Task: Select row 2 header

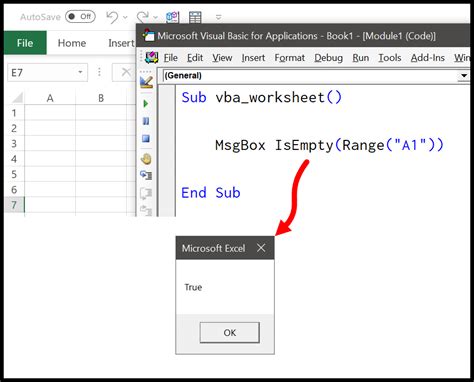Action: [x=14, y=128]
